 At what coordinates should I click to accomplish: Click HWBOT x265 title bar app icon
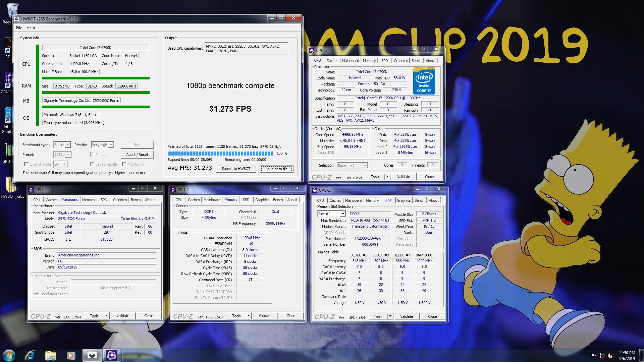click(x=17, y=19)
